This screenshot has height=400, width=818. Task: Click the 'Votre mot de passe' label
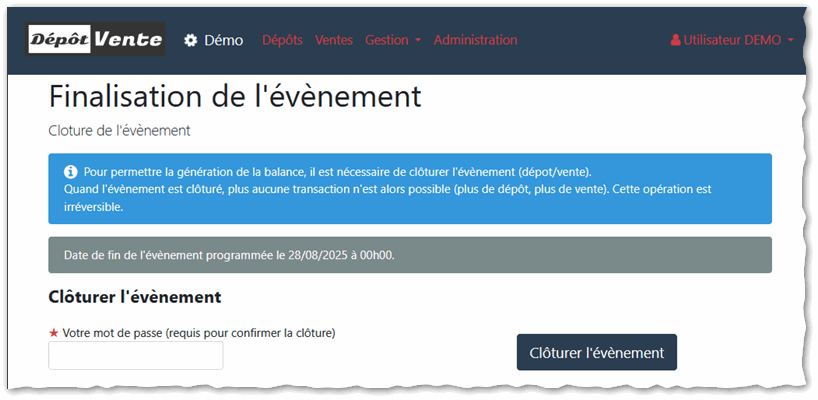[x=198, y=332]
